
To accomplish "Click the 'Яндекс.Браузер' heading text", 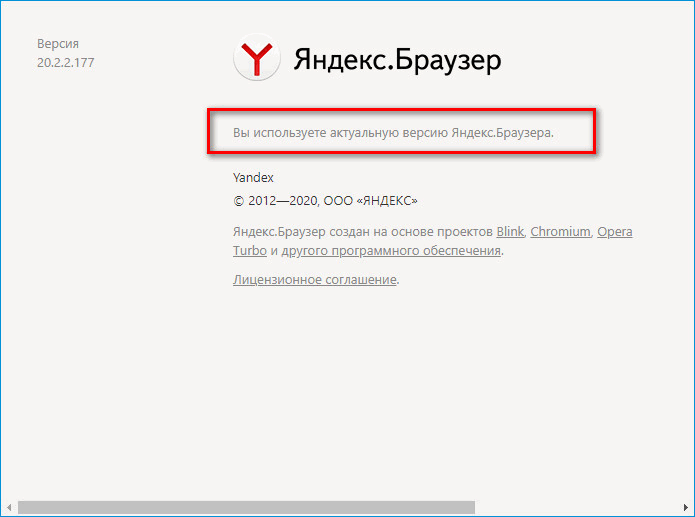I will (397, 60).
